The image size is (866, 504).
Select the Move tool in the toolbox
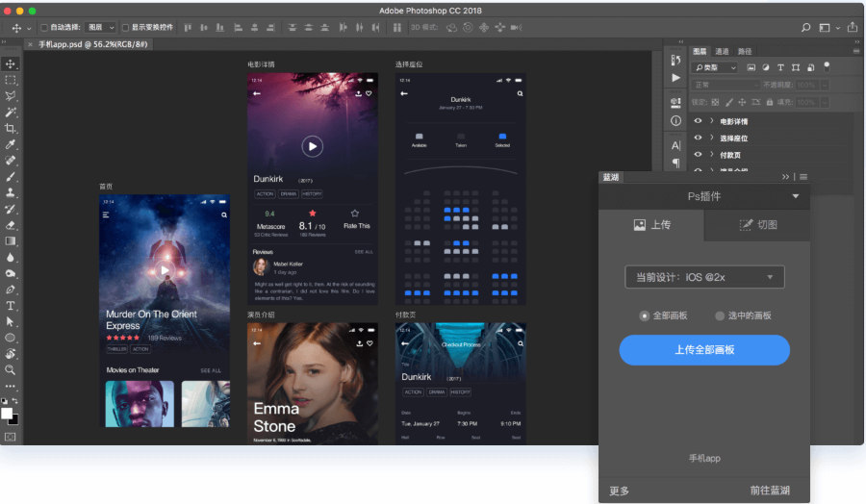(10, 64)
